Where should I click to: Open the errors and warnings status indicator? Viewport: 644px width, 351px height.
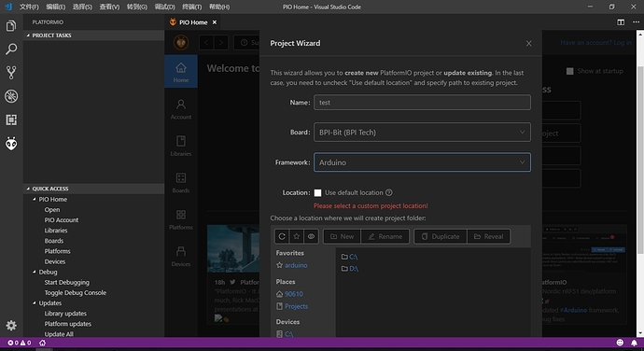[20, 343]
